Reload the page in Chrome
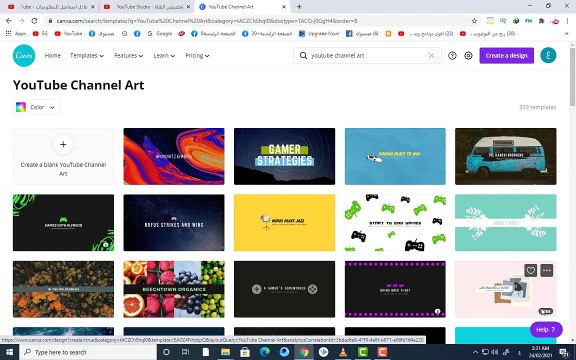The width and height of the screenshot is (576, 360). [x=35, y=21]
